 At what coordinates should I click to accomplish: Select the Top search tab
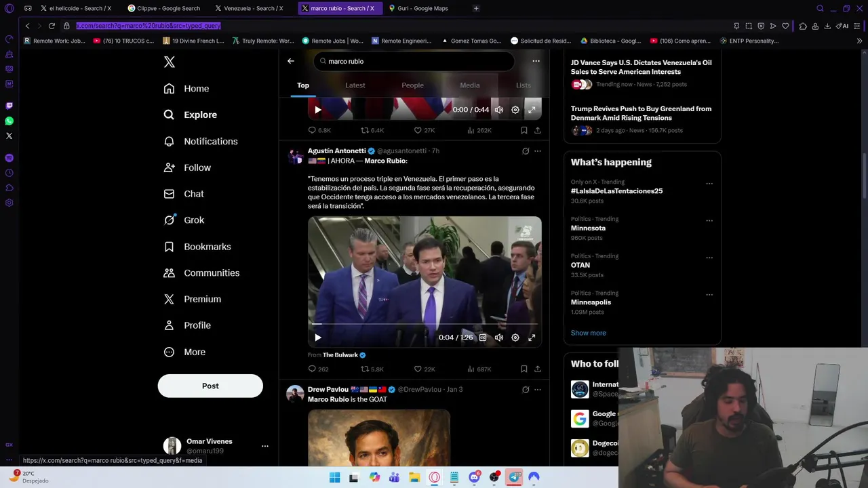pyautogui.click(x=303, y=85)
